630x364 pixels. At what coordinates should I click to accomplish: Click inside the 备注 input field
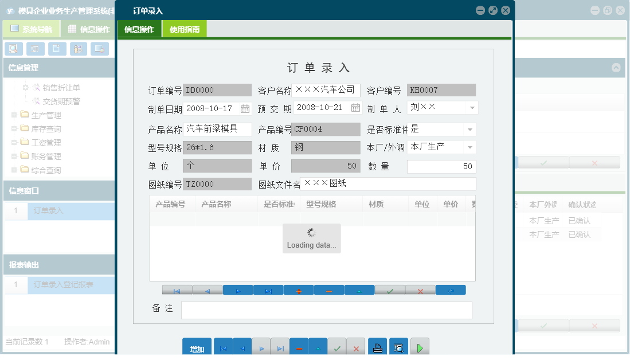pyautogui.click(x=327, y=310)
